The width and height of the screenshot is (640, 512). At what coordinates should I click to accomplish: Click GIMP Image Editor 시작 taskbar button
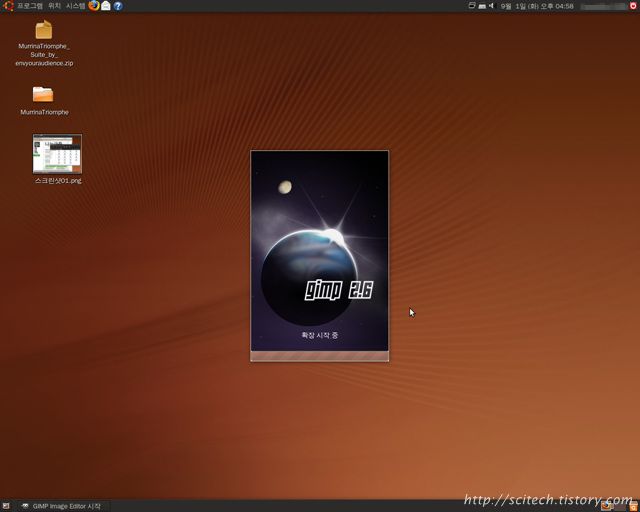pyautogui.click(x=62, y=506)
